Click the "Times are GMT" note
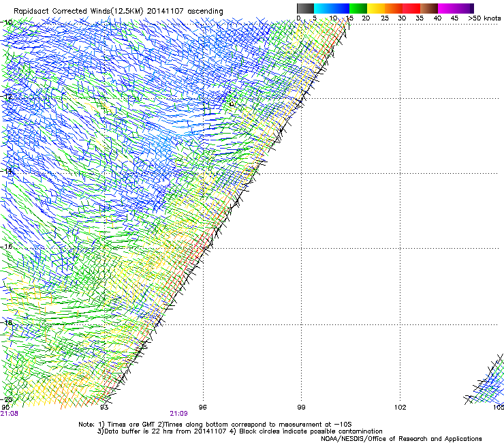 (127, 425)
